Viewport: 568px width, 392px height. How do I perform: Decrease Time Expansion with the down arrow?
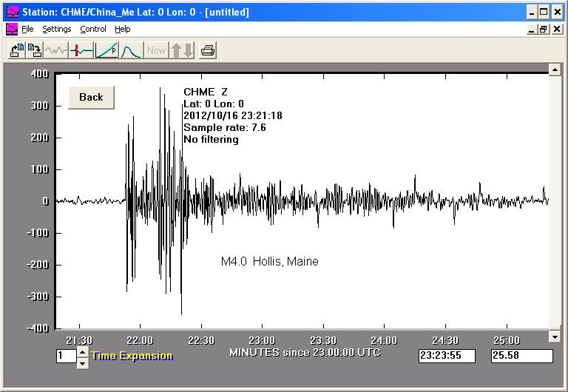[x=82, y=362]
